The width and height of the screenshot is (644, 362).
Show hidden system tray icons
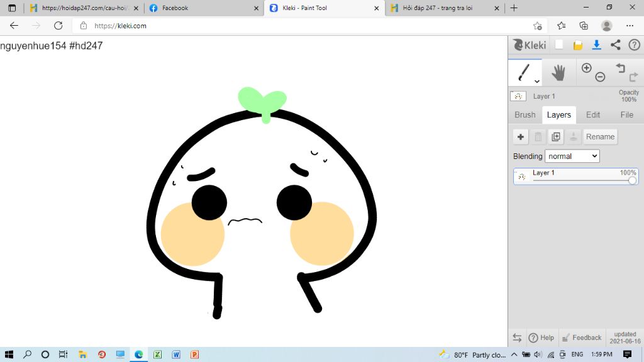[x=514, y=354]
